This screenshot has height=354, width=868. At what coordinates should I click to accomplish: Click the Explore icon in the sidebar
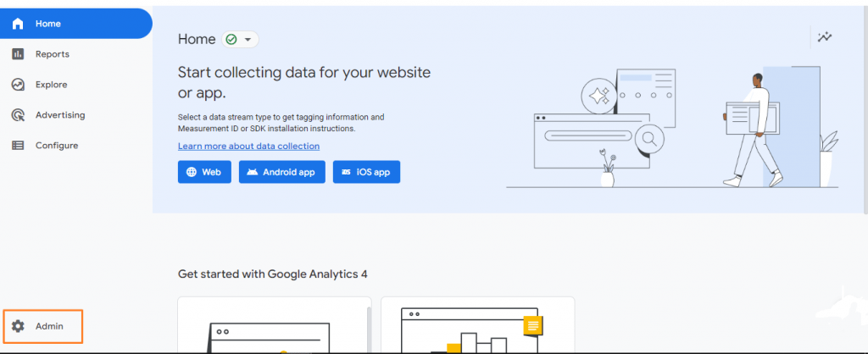18,85
